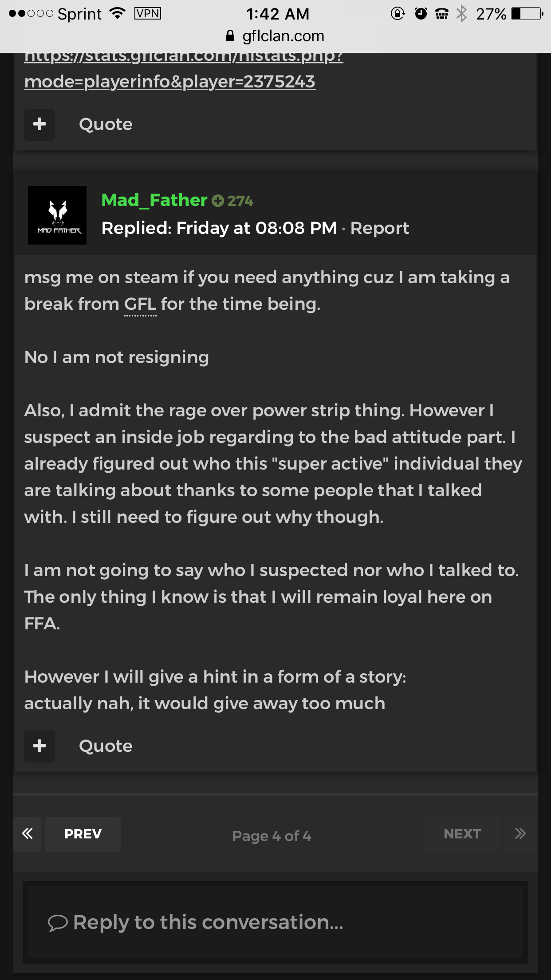The image size is (551, 980).
Task: Tap the GFL abbreviation in the post
Action: click(140, 304)
